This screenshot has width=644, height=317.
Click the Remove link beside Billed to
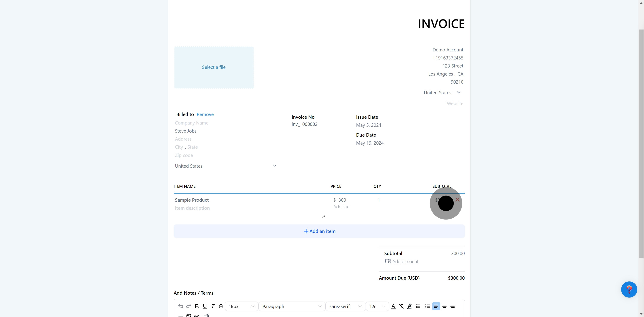pos(205,114)
